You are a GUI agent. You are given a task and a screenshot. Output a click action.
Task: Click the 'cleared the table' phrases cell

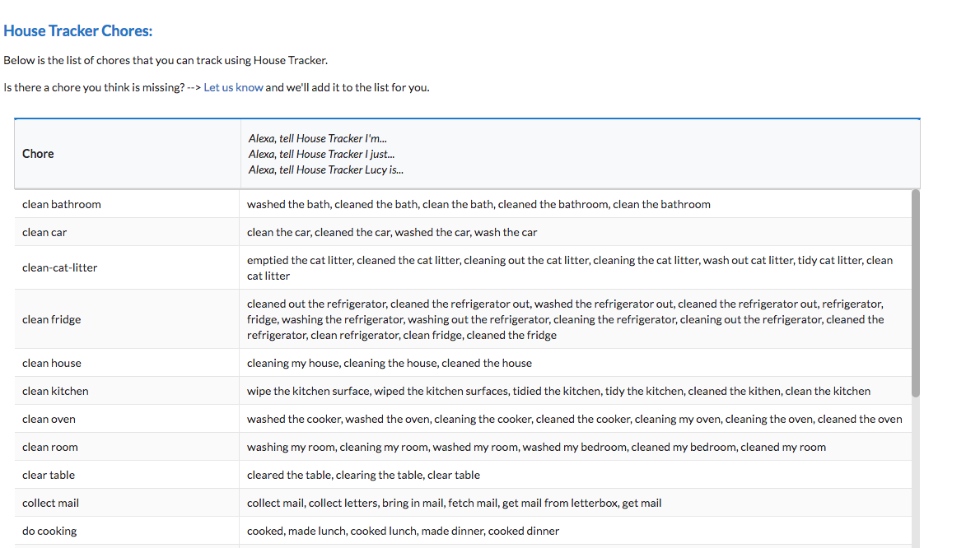pyautogui.click(x=576, y=475)
